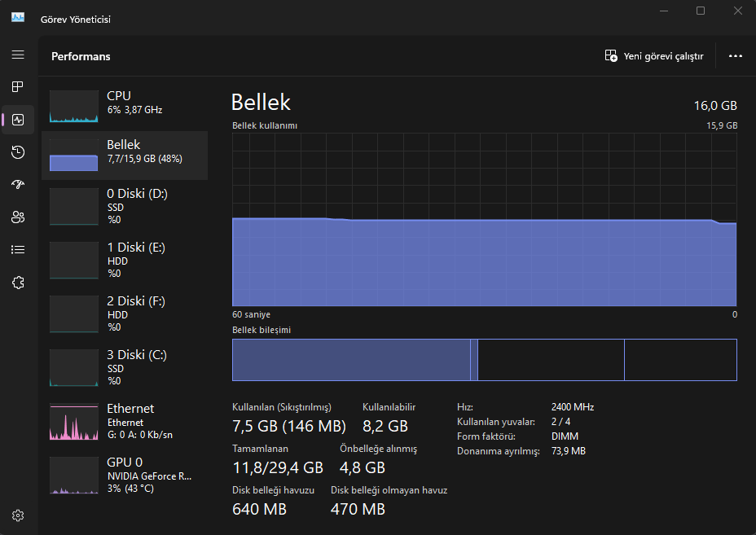Select CPU in the performance list

125,104
